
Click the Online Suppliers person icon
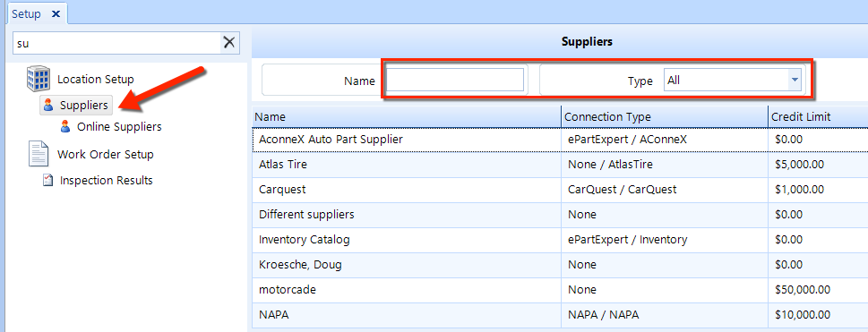click(65, 127)
